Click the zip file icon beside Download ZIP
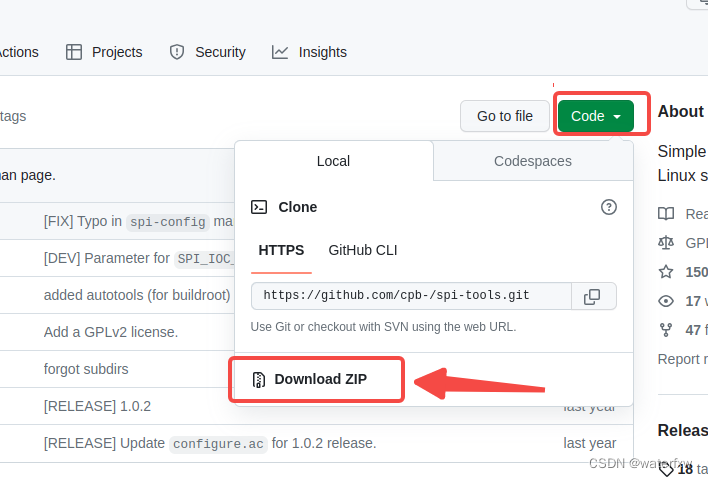 coord(259,380)
